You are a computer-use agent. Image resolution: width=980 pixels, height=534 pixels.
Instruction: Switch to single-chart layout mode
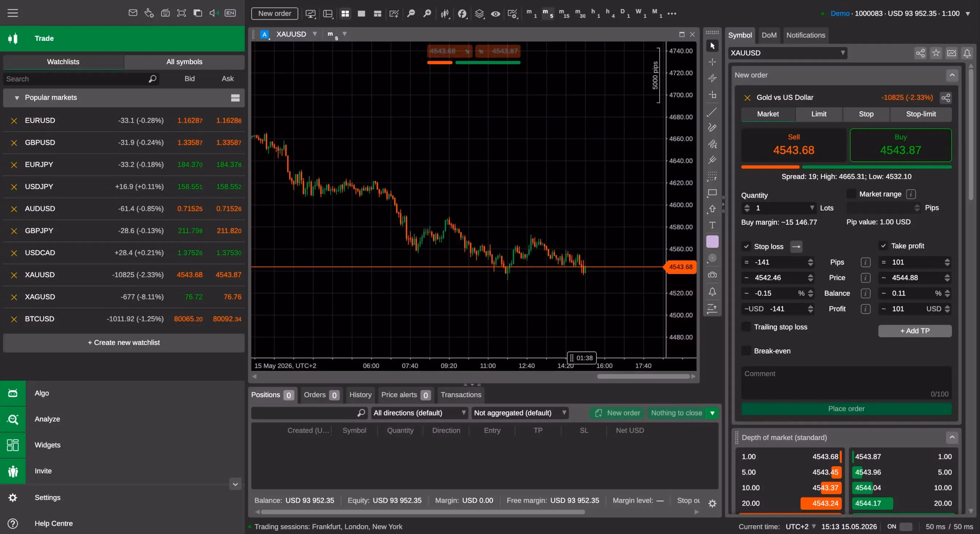361,14
